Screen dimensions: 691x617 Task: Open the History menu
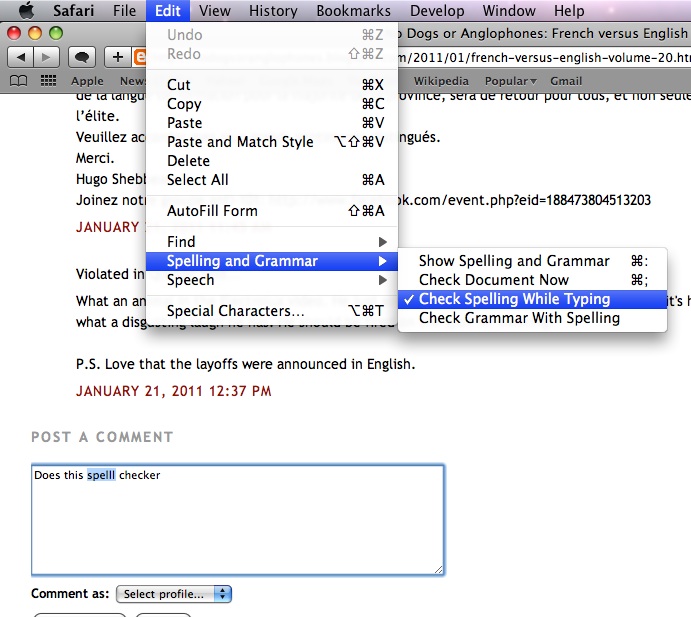pos(273,10)
